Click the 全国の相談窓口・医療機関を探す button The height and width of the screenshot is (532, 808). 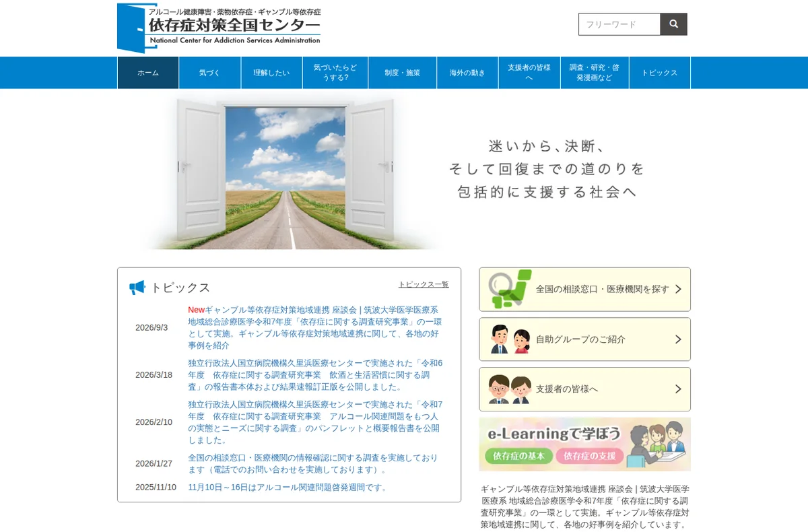[584, 290]
